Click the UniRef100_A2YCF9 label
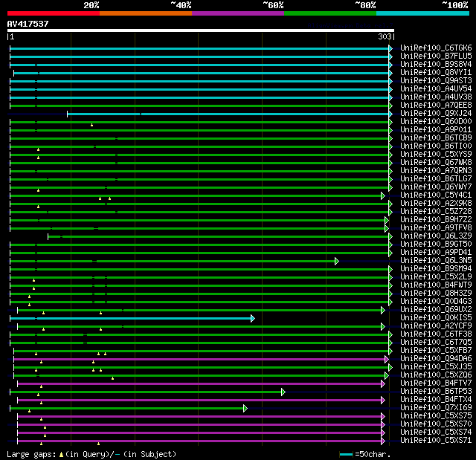Viewport: 476px width, 460px height. pos(436,326)
